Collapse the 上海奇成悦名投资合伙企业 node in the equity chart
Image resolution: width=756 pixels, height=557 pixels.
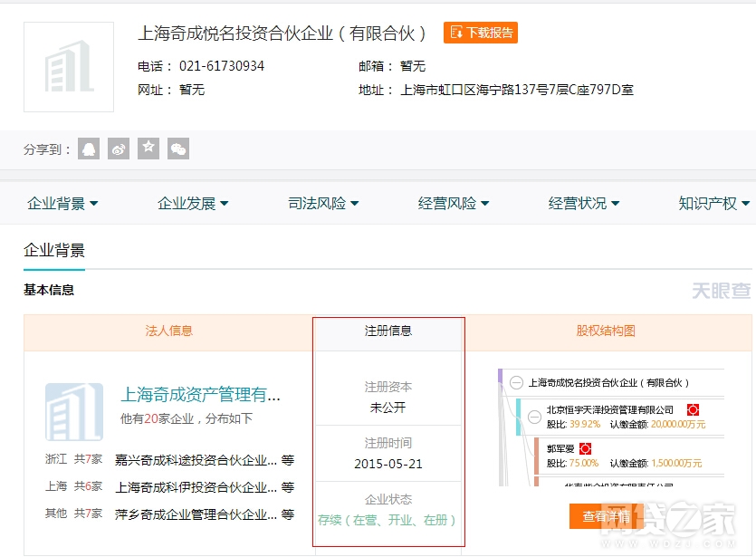(x=516, y=383)
